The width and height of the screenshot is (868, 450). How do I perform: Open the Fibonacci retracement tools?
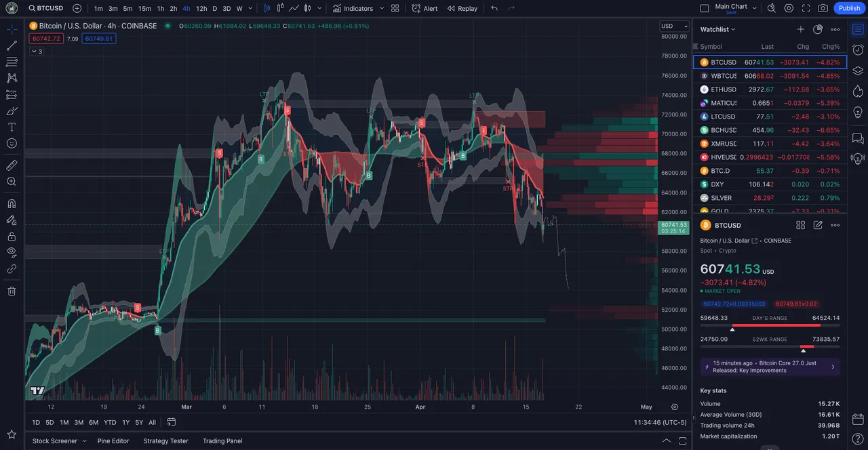pos(12,62)
